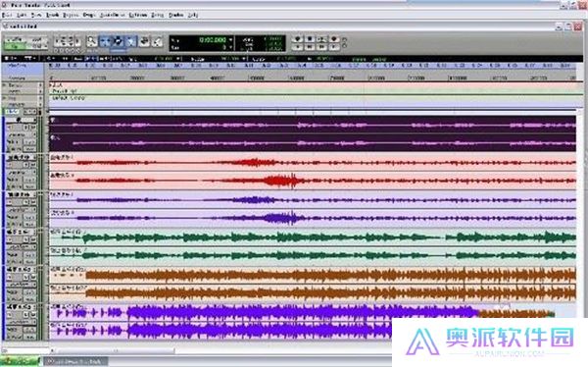Expand the Tempo ruler triangle
This screenshot has height=367, width=588.
click(x=5, y=85)
